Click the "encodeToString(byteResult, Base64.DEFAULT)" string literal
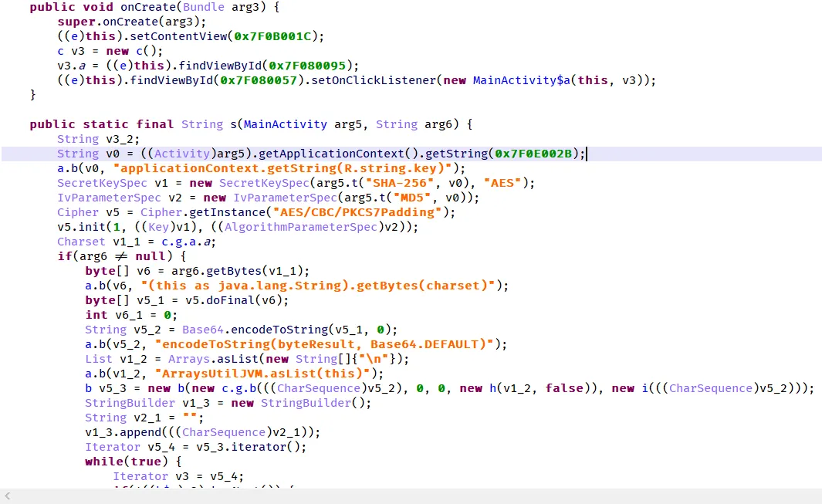The width and height of the screenshot is (822, 504). pos(324,344)
